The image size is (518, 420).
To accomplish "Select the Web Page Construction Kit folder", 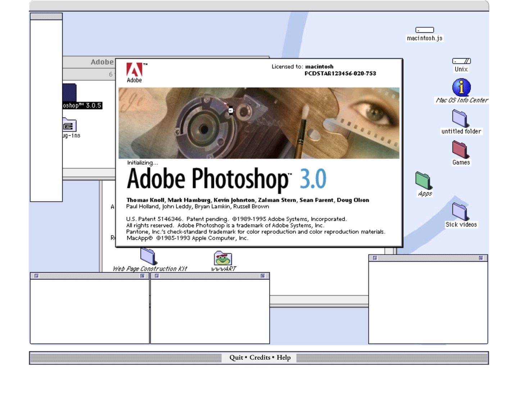I will point(148,257).
